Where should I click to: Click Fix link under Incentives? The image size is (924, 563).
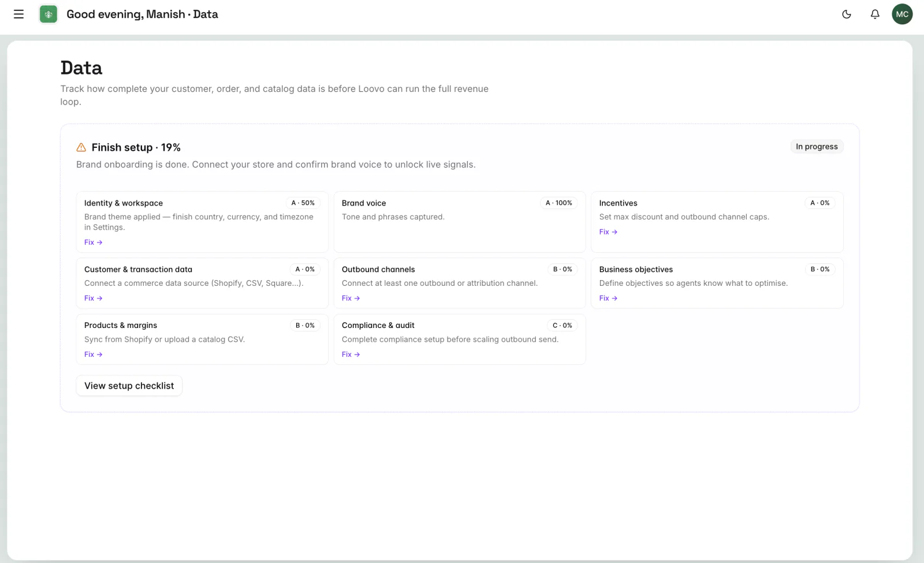[608, 232]
